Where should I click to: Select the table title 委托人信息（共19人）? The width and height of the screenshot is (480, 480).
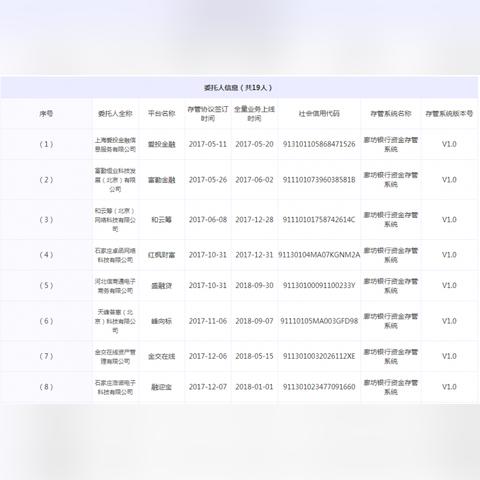tap(238, 88)
